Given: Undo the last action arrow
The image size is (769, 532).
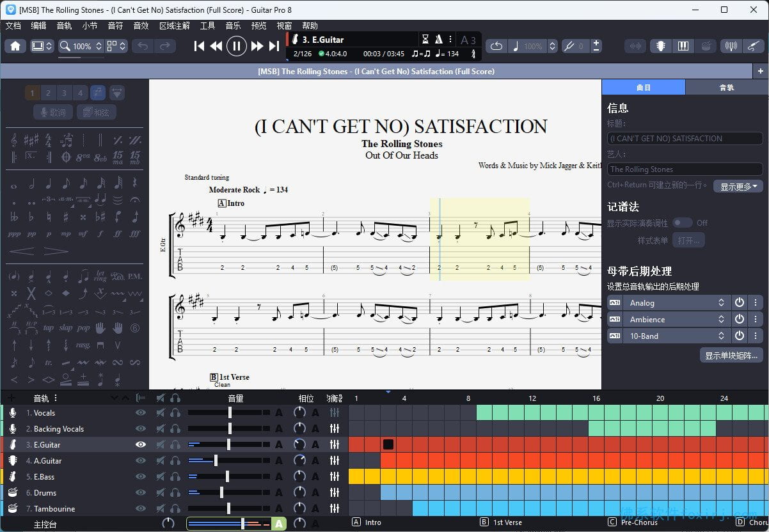Looking at the screenshot, I should coord(143,46).
